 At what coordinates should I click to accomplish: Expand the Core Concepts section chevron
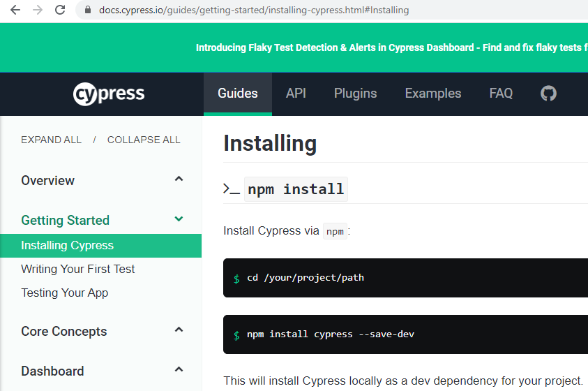179,330
